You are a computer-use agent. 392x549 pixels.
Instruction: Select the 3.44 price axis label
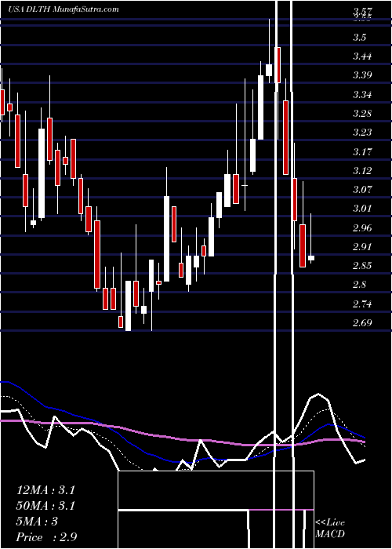[362, 56]
